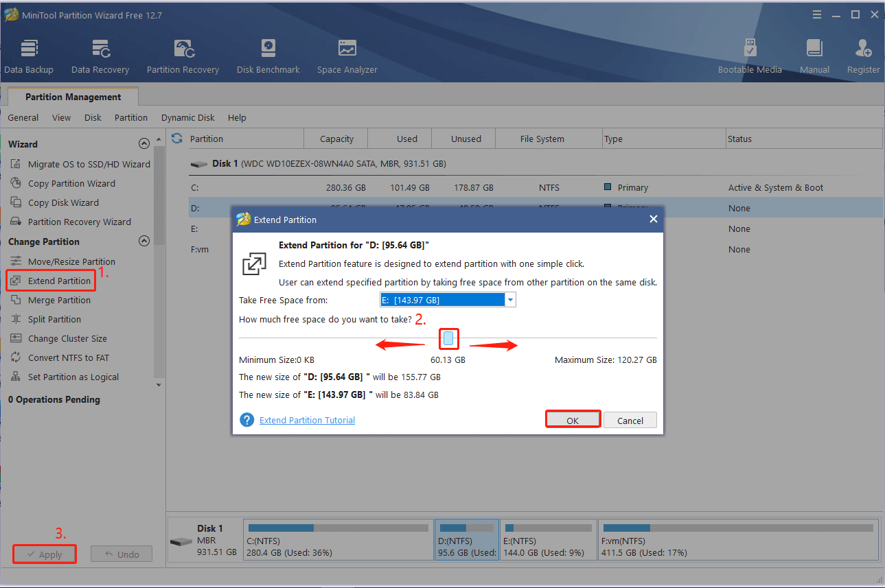
Task: Open Space Analyzer tool
Action: click(347, 56)
